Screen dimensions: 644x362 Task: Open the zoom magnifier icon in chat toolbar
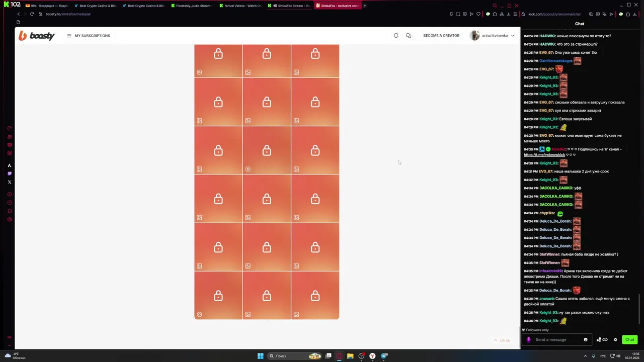click(x=591, y=14)
